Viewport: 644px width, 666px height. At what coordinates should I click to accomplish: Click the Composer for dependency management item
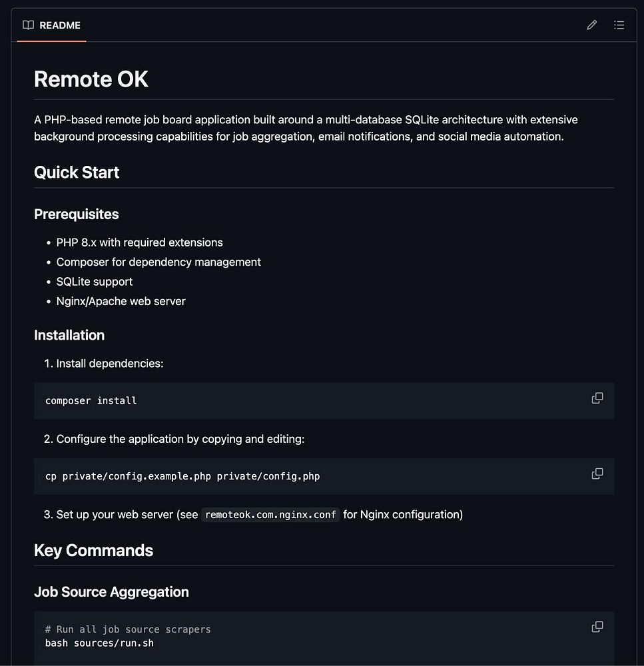click(159, 262)
